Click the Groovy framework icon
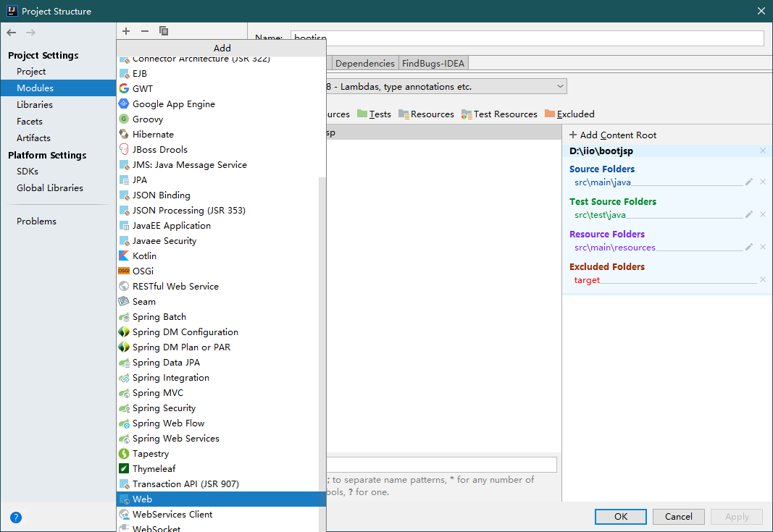This screenshot has width=773, height=532. click(124, 119)
